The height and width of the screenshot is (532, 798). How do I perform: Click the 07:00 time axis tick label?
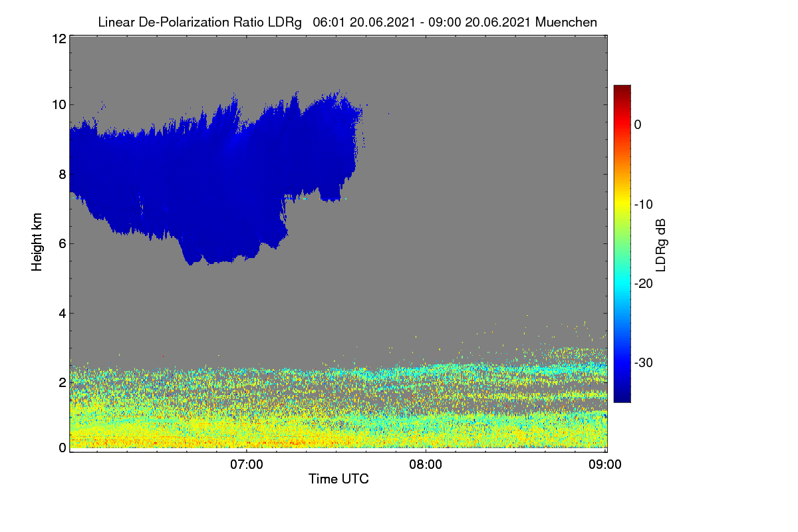247,465
